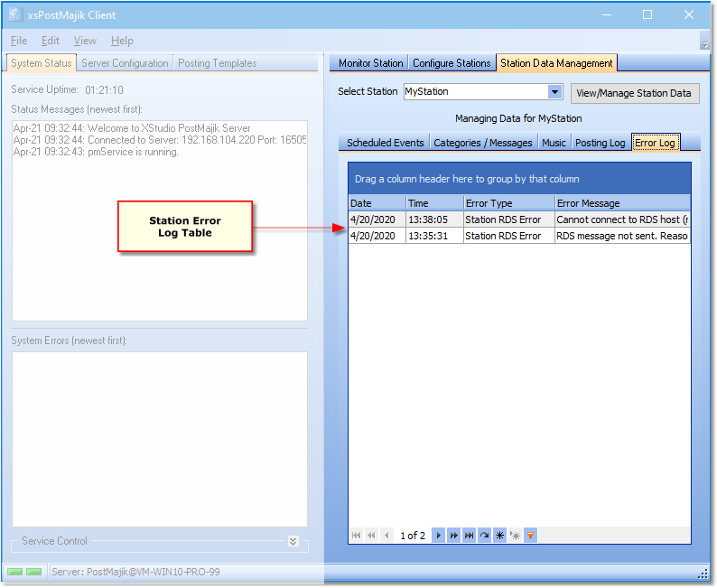Click the Service Control label
The width and height of the screenshot is (717, 588).
tap(54, 541)
